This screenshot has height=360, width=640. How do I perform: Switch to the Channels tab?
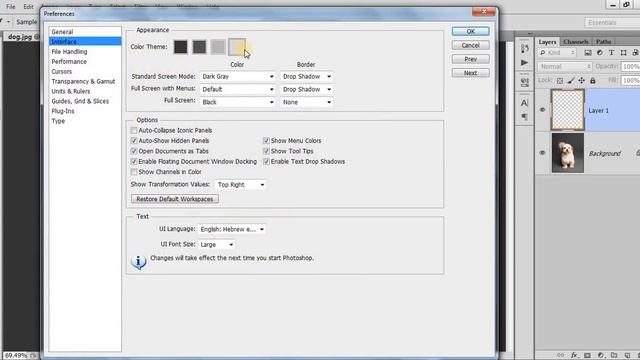pyautogui.click(x=576, y=42)
